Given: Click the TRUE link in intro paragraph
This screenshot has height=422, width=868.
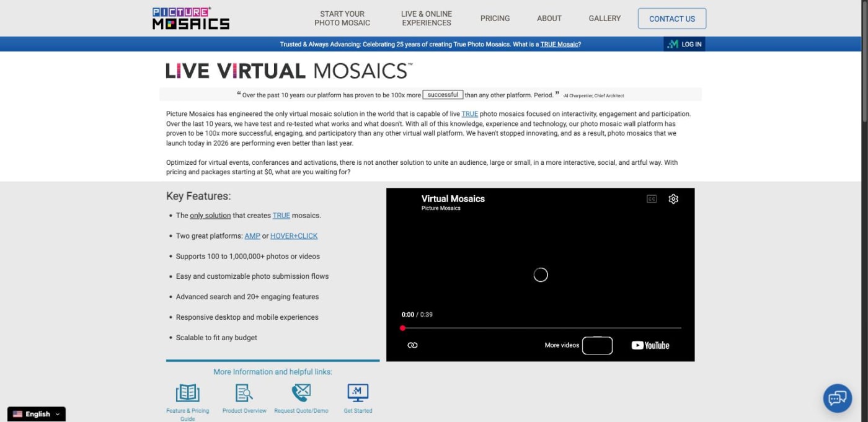Looking at the screenshot, I should pyautogui.click(x=469, y=114).
